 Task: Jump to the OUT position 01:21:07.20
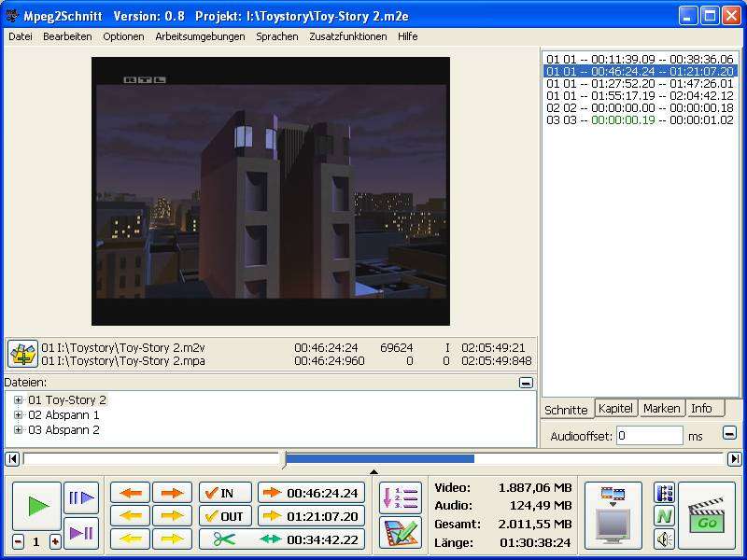pos(311,516)
